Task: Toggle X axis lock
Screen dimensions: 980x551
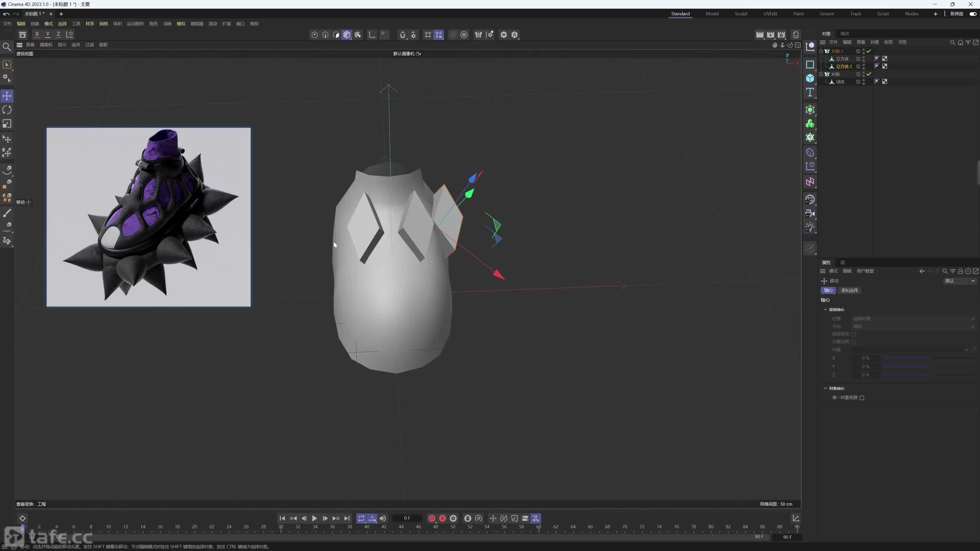Action: pos(37,34)
